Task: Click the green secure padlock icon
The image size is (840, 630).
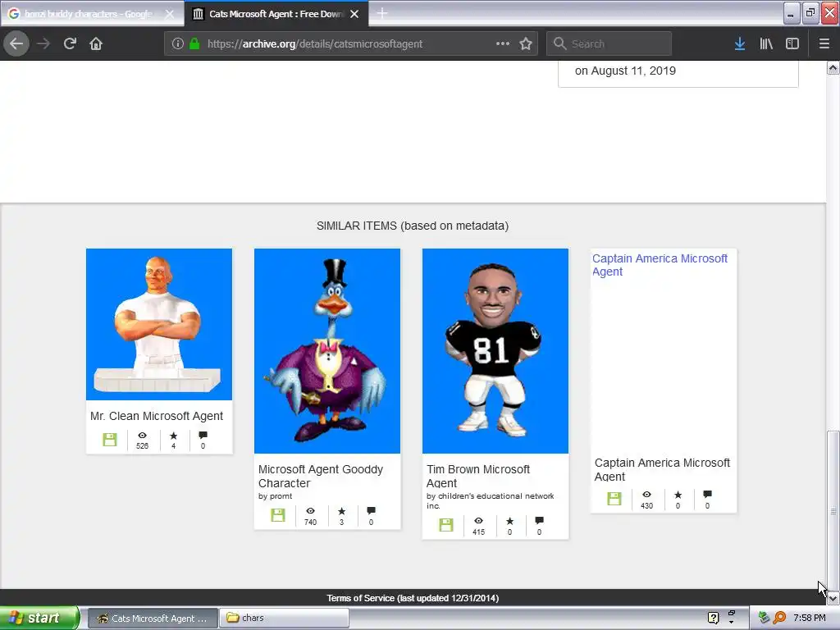Action: [194, 44]
